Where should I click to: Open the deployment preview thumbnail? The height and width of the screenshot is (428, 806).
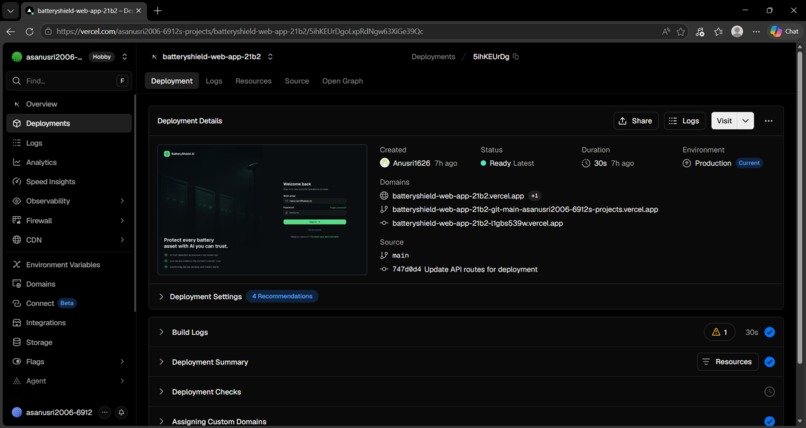pyautogui.click(x=262, y=210)
